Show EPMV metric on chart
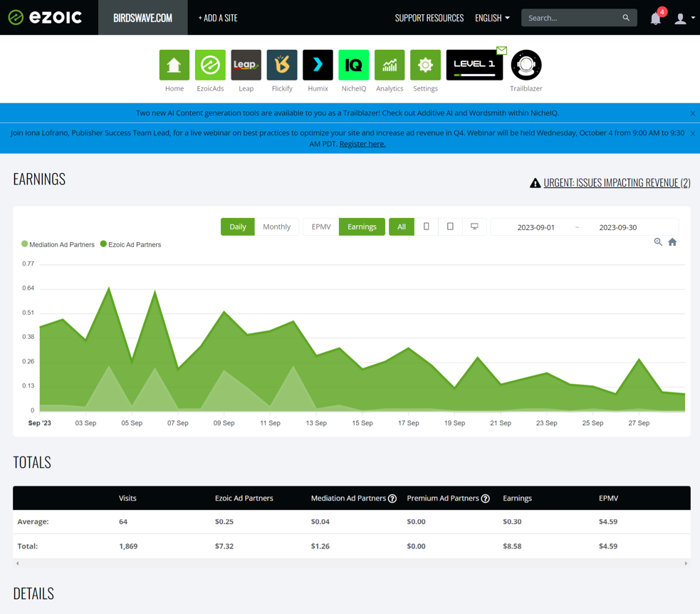Viewport: 700px width, 614px height. [x=321, y=227]
